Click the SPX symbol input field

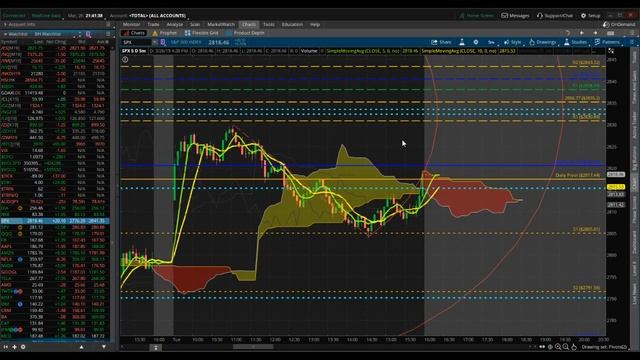pyautogui.click(x=136, y=42)
